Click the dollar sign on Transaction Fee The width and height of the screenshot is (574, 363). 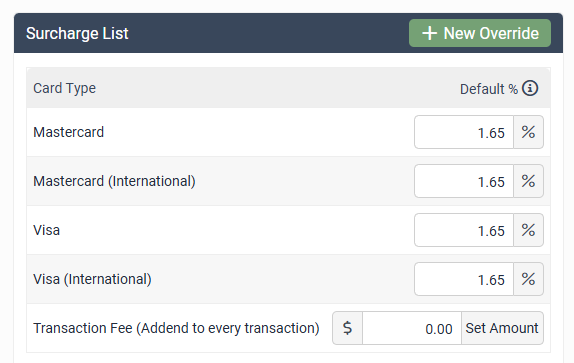347,328
